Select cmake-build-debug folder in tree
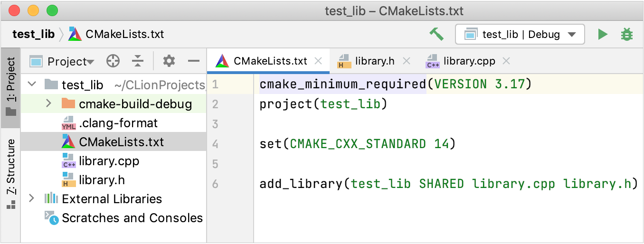Screen dimensions: 644x244 (x=135, y=104)
